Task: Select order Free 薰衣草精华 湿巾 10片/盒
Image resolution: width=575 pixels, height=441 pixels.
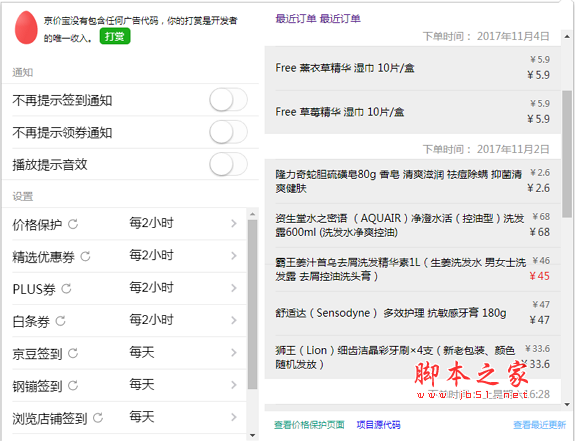Action: 413,68
